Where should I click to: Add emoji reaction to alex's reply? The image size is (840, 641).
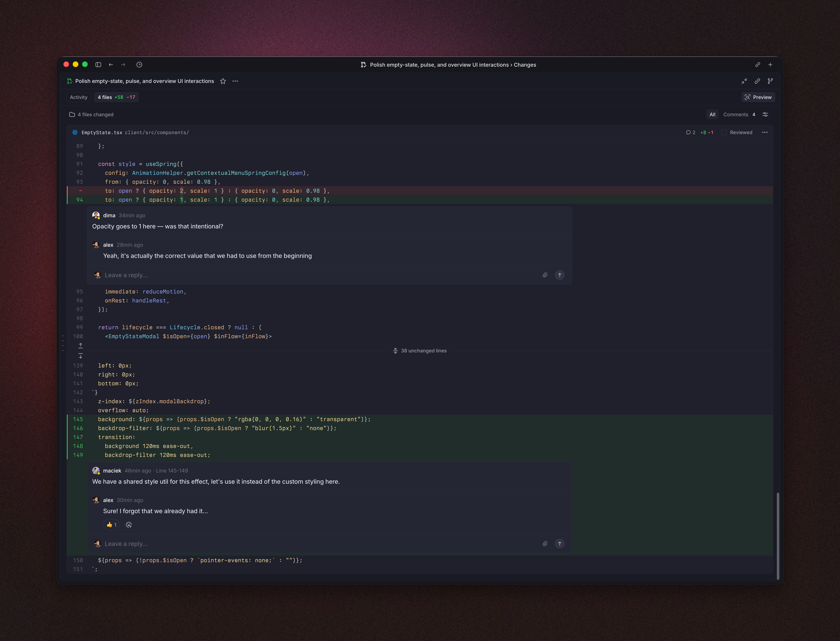[129, 525]
